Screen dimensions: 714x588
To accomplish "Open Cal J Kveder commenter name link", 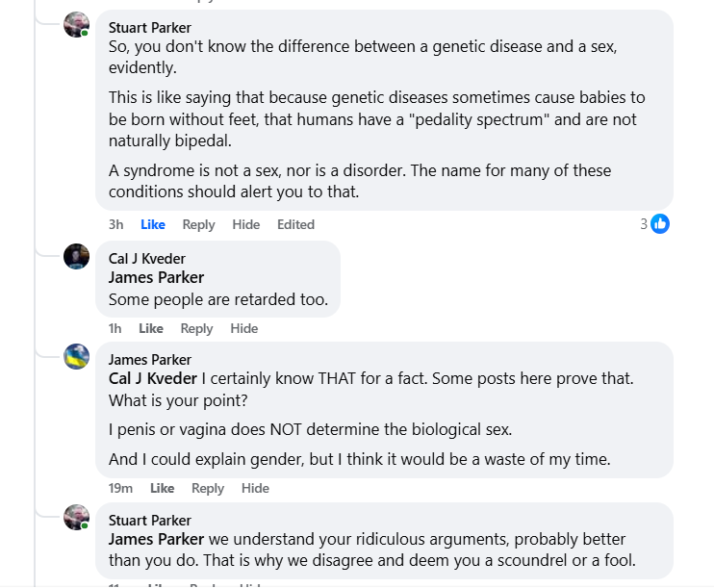I will tap(147, 258).
